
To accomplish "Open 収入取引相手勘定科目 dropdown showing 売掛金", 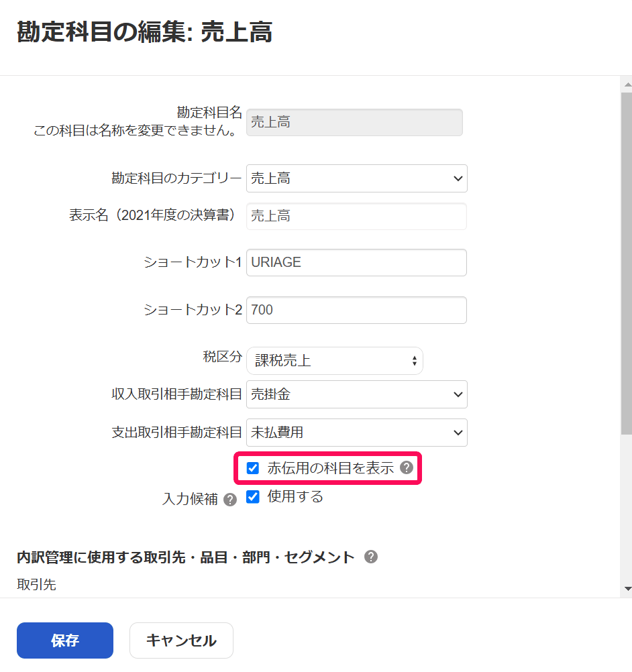I will click(x=357, y=394).
